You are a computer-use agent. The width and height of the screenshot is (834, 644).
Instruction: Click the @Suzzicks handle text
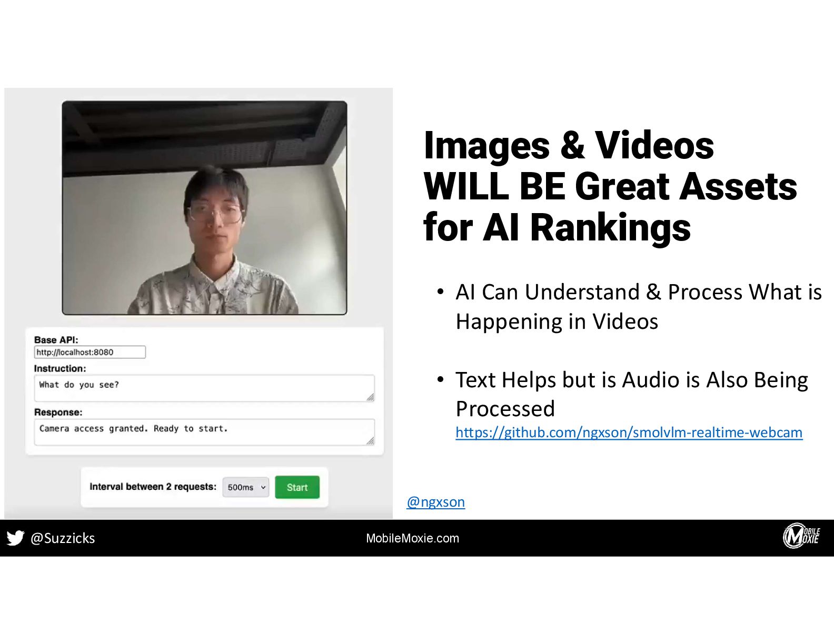point(63,538)
